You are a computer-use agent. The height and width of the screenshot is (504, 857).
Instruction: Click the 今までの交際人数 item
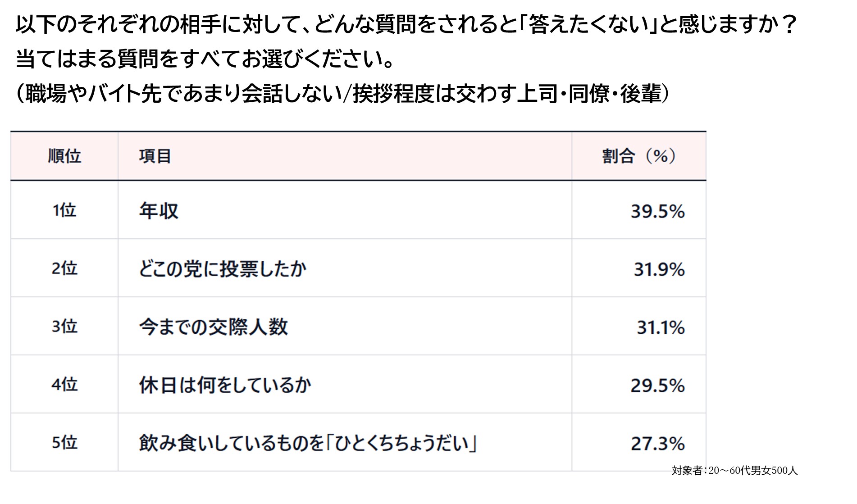click(213, 327)
